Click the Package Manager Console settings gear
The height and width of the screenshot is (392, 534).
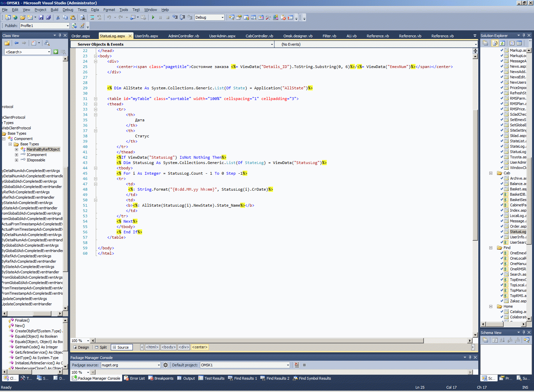tap(166, 365)
